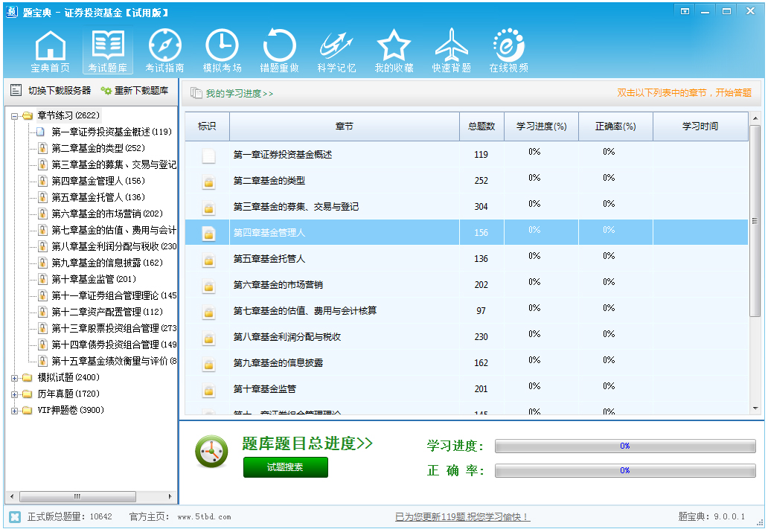Image resolution: width=768 pixels, height=532 pixels.
Task: Open 快速背题 airplane icon
Action: (x=452, y=51)
